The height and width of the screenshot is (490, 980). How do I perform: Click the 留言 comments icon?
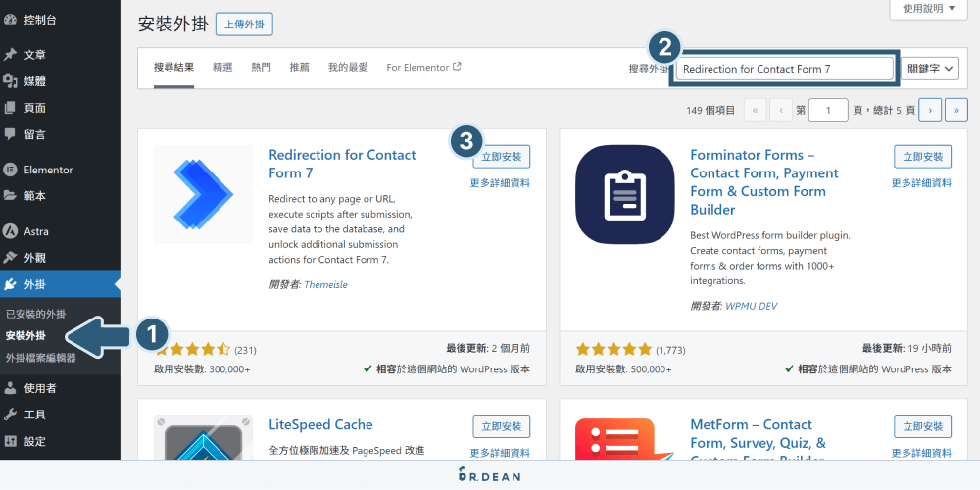coord(10,134)
